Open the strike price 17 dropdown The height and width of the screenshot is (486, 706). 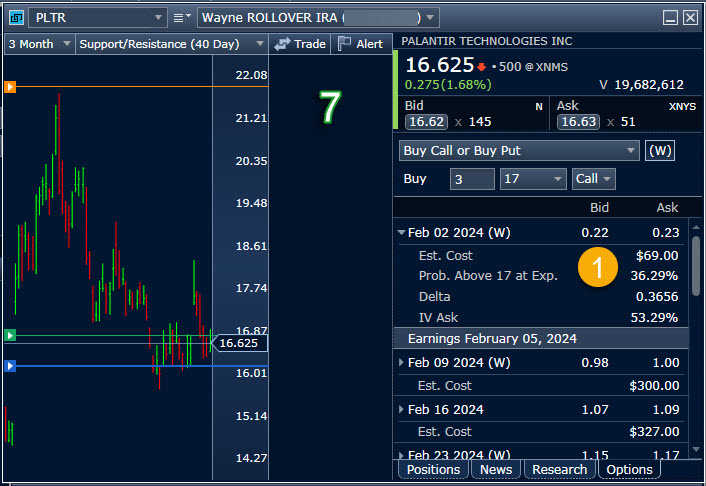click(x=533, y=179)
